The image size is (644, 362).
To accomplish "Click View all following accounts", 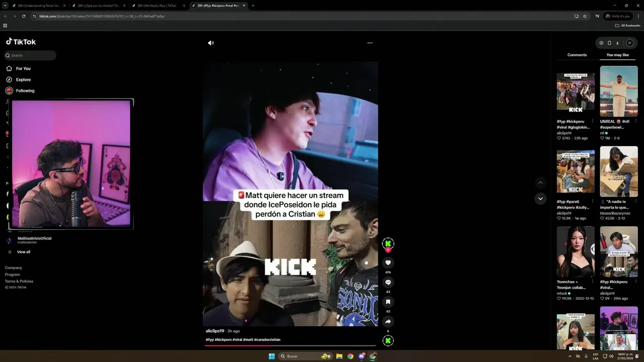I will tap(24, 252).
